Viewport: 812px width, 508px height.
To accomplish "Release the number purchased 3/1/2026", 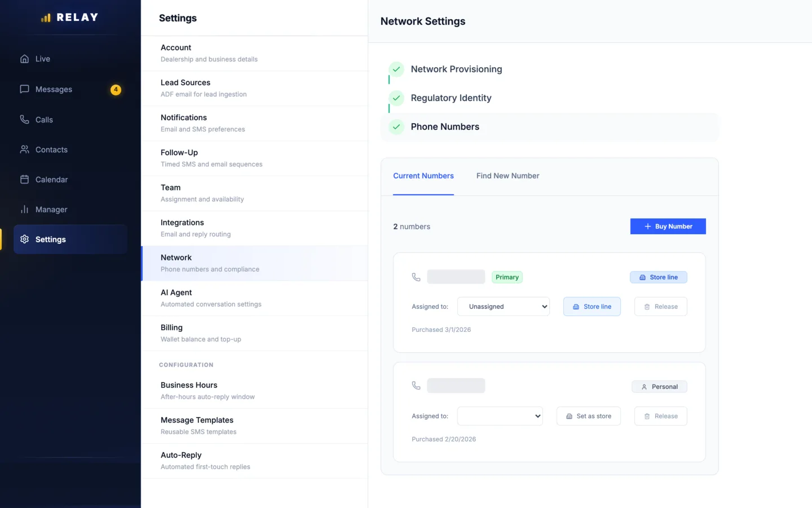I will point(661,306).
